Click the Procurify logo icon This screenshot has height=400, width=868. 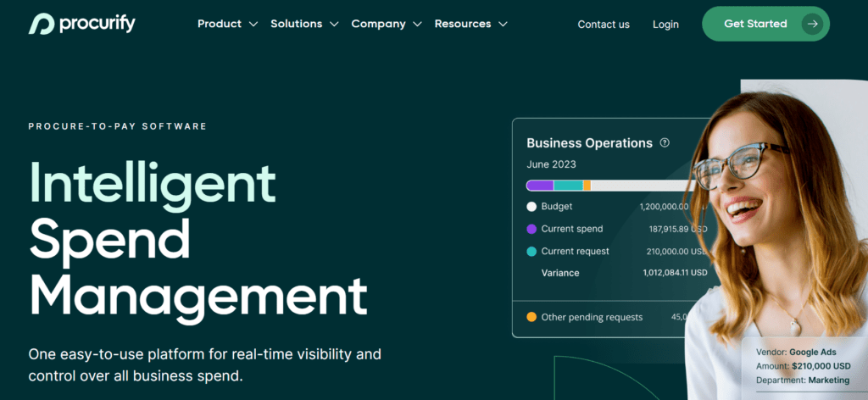(42, 24)
